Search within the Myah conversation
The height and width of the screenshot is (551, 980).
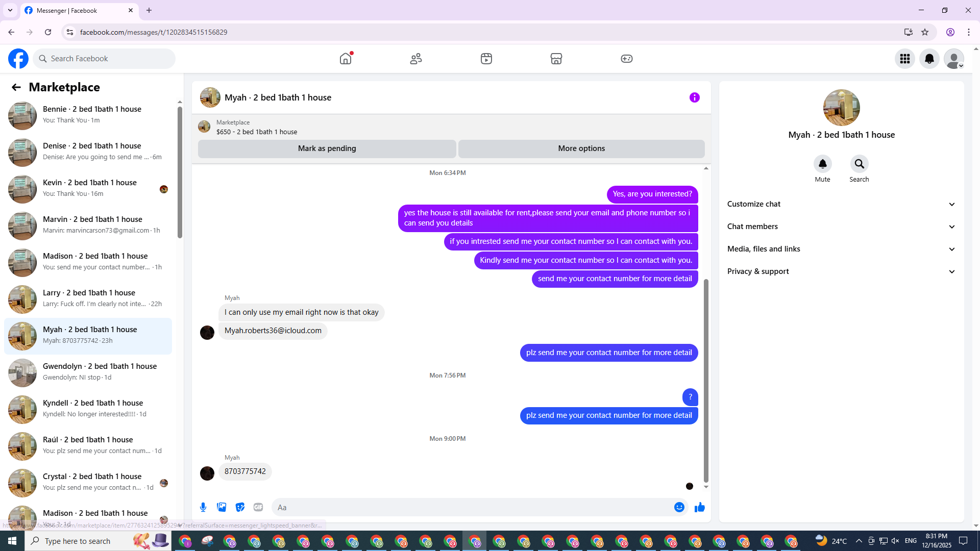pyautogui.click(x=860, y=164)
